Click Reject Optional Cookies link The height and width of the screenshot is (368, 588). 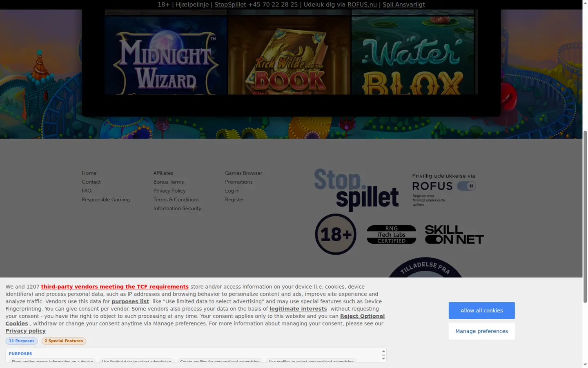pos(195,320)
